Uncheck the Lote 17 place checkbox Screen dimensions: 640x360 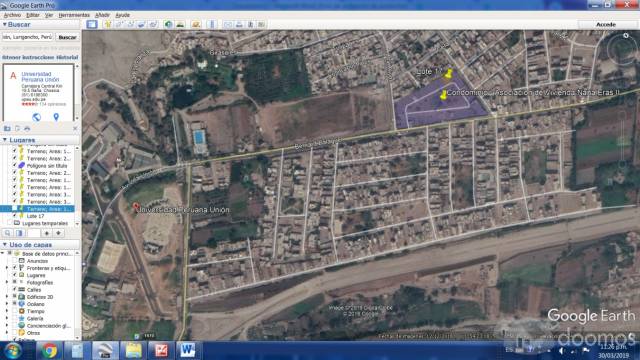(x=15, y=216)
